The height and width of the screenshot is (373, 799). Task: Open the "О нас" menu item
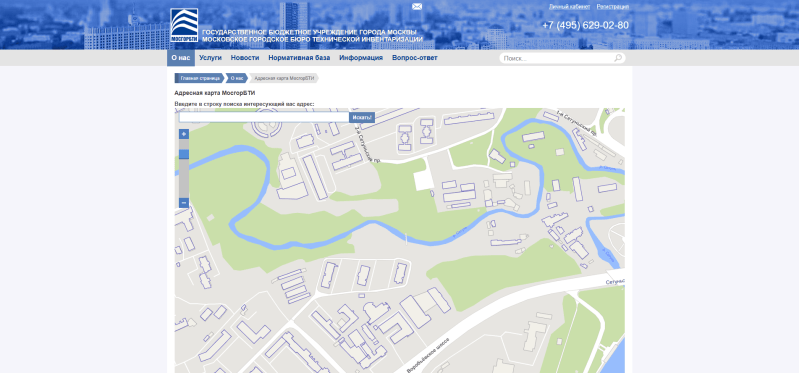[x=181, y=58]
